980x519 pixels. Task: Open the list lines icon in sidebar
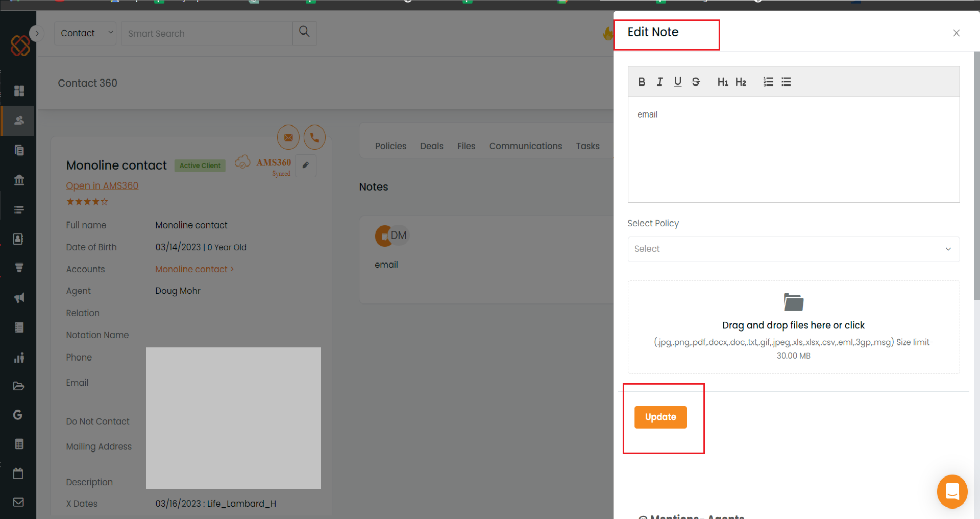(x=19, y=209)
